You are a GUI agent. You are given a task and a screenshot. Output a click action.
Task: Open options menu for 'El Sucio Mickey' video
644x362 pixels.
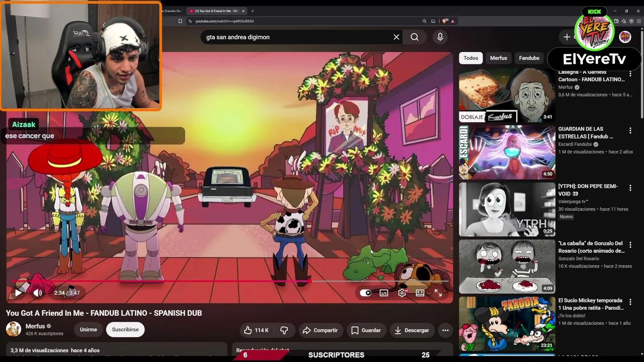pyautogui.click(x=630, y=302)
